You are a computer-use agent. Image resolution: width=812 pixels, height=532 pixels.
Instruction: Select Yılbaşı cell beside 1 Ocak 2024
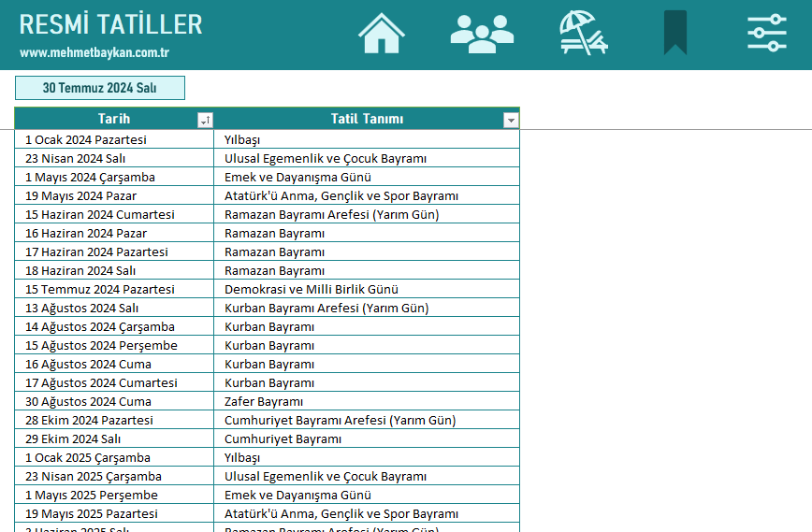[367, 139]
